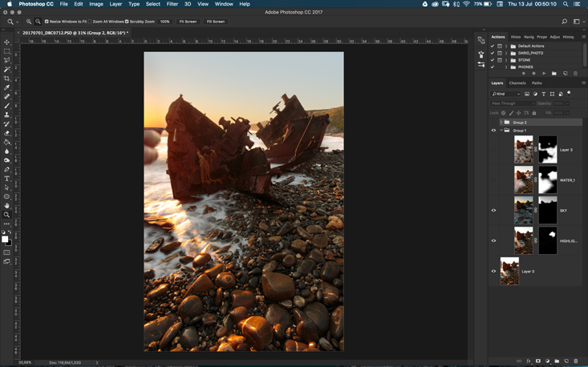Select the Zoom tool in toolbox
Image resolution: width=588 pixels, height=367 pixels.
tap(6, 215)
